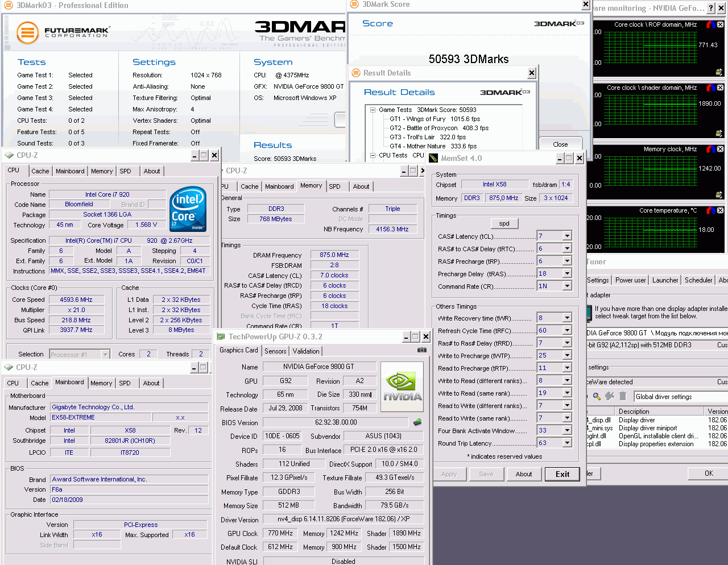728x565 pixels.
Task: Select 'GT4 - Mother Nature' result row
Action: click(x=433, y=146)
